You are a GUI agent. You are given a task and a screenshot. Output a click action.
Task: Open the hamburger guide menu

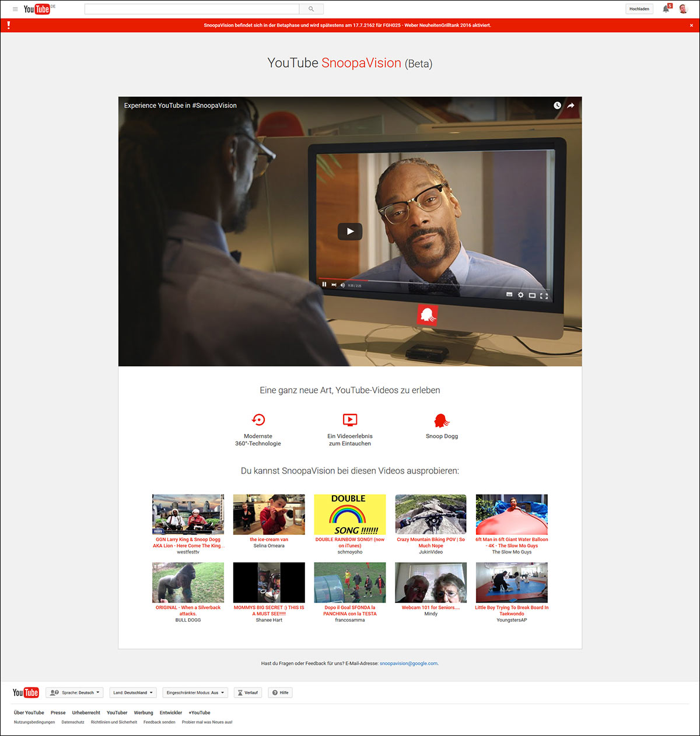click(x=15, y=9)
